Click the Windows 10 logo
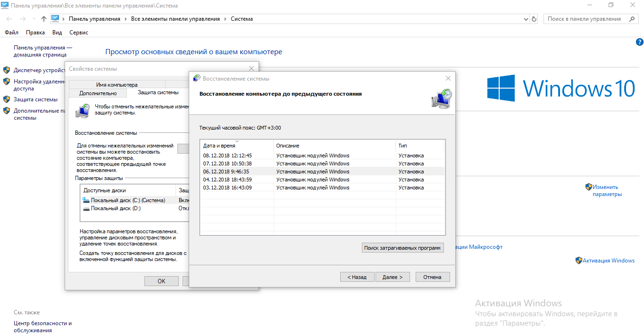Screen dimensions: 644x336 click(x=562, y=89)
